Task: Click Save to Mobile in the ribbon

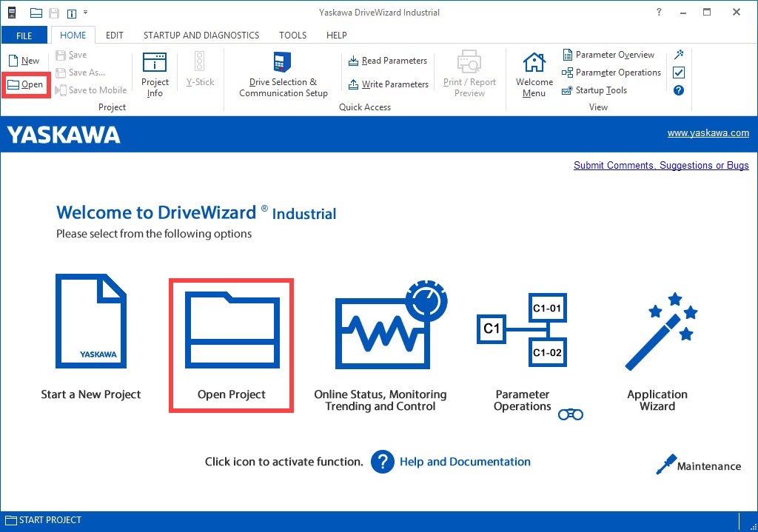Action: (91, 90)
